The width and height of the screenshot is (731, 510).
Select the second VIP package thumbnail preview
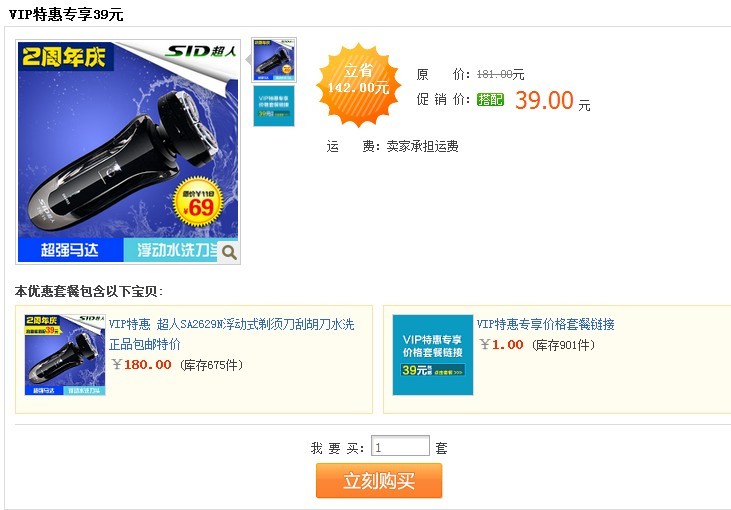pyautogui.click(x=274, y=106)
